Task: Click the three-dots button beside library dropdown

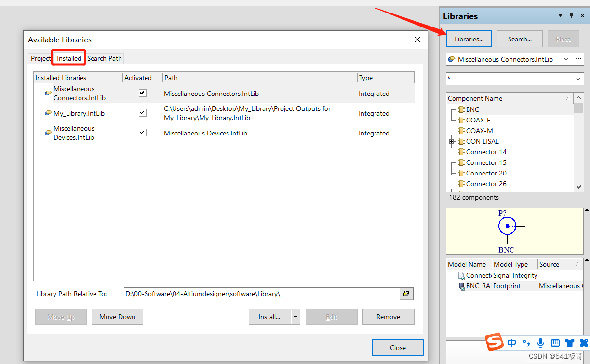Action: [x=578, y=59]
